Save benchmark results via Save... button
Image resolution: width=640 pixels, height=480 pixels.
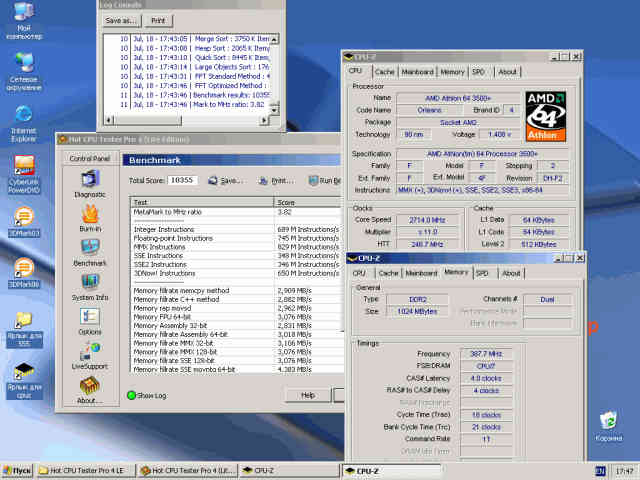coord(226,181)
